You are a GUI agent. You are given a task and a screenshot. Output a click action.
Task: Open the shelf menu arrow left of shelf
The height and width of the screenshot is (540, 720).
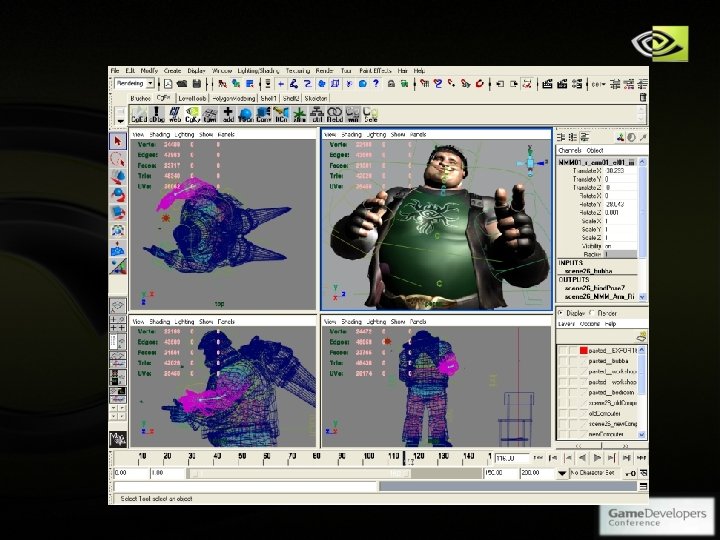(x=120, y=121)
